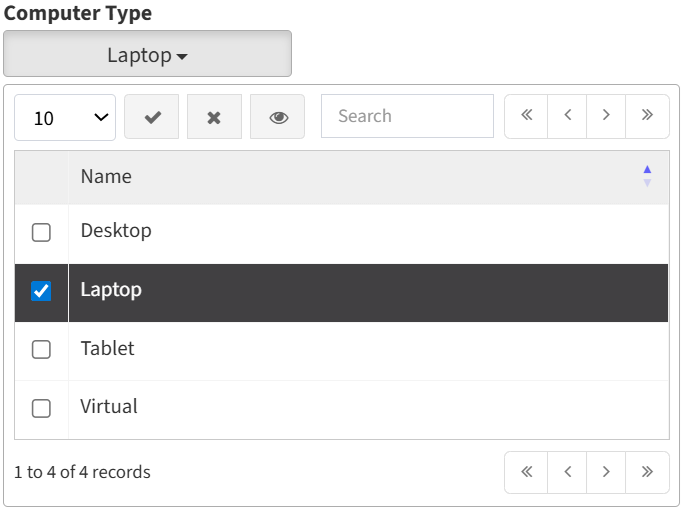This screenshot has width=683, height=510.
Task: Go to next page in top pager
Action: [607, 116]
